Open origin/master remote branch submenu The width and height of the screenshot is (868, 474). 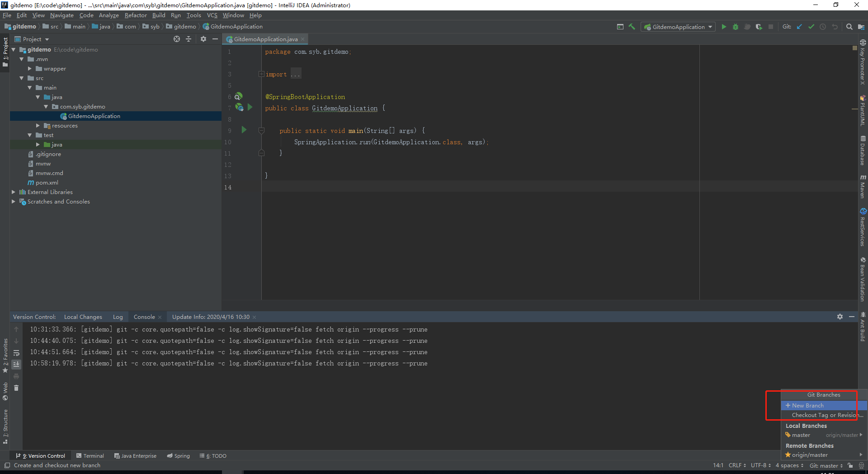pos(824,455)
